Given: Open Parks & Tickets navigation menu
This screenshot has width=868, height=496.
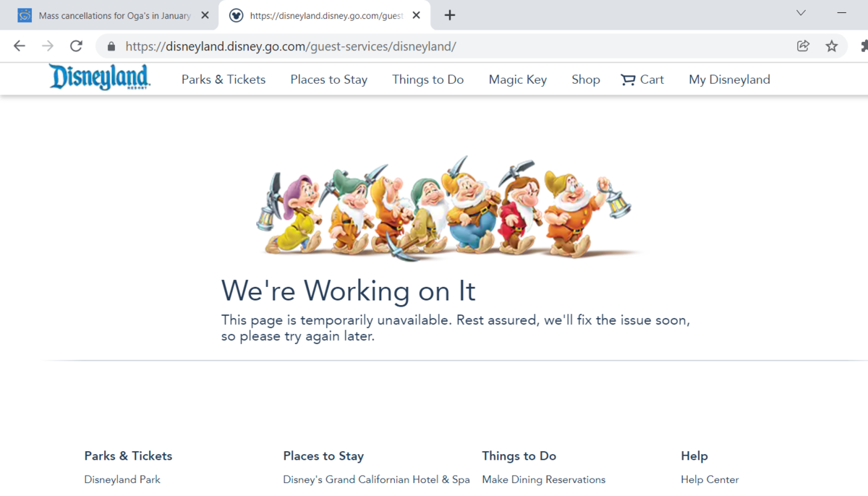Looking at the screenshot, I should coord(224,80).
